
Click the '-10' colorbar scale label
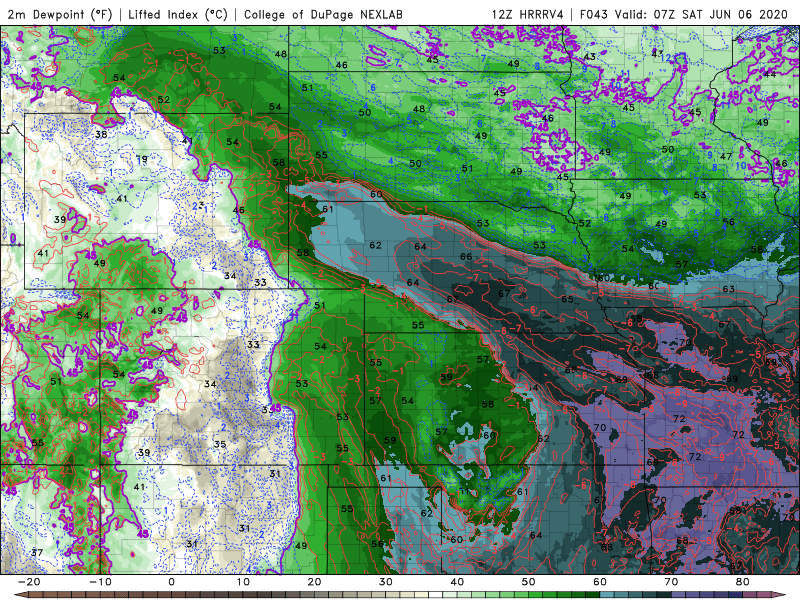coord(100,582)
